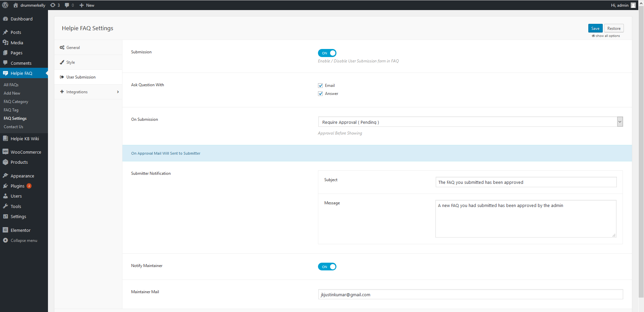Switch to the General settings tab

point(73,48)
